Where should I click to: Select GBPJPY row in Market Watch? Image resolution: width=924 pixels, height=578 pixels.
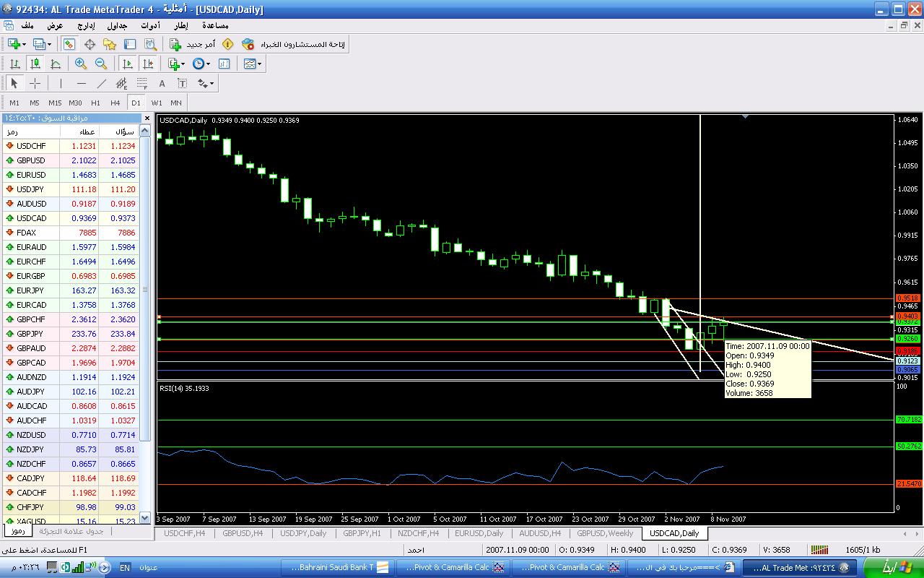click(x=30, y=334)
